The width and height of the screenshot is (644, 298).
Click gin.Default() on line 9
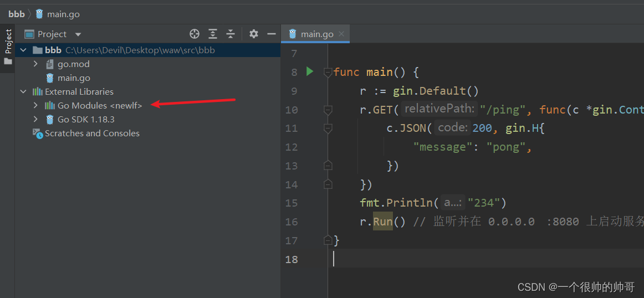point(436,91)
